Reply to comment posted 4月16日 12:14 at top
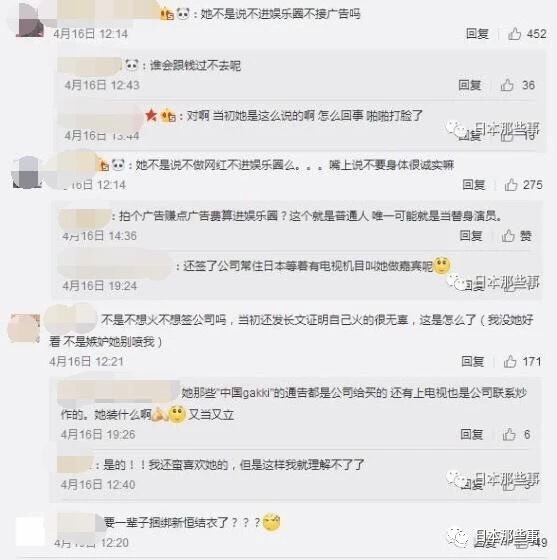 [477, 34]
